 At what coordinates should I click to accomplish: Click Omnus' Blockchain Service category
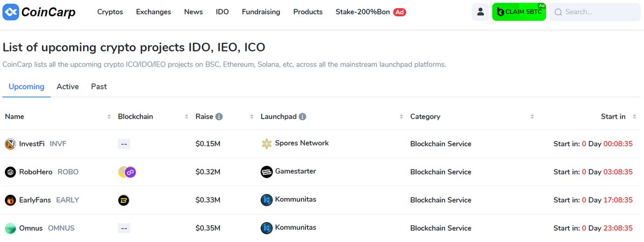click(x=441, y=228)
